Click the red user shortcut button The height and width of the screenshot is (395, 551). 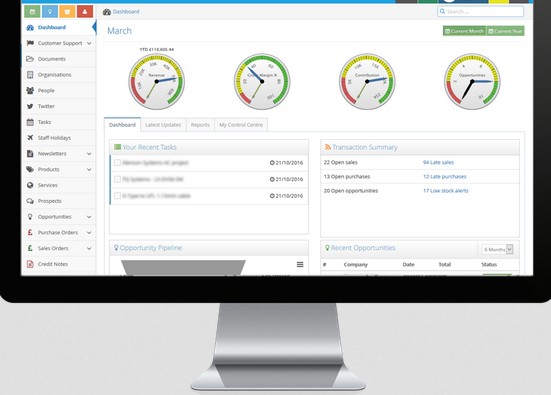click(x=85, y=12)
